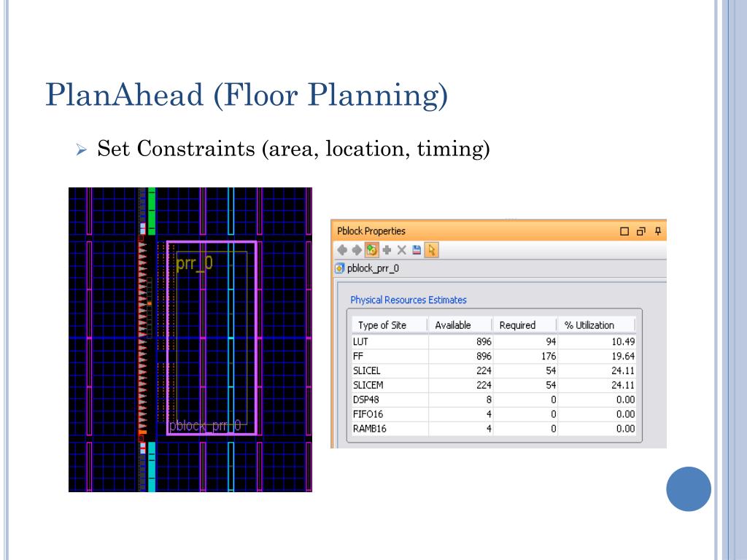Click the blue circle slide decoration button
Viewport: 747px width, 560px height.
click(689, 489)
